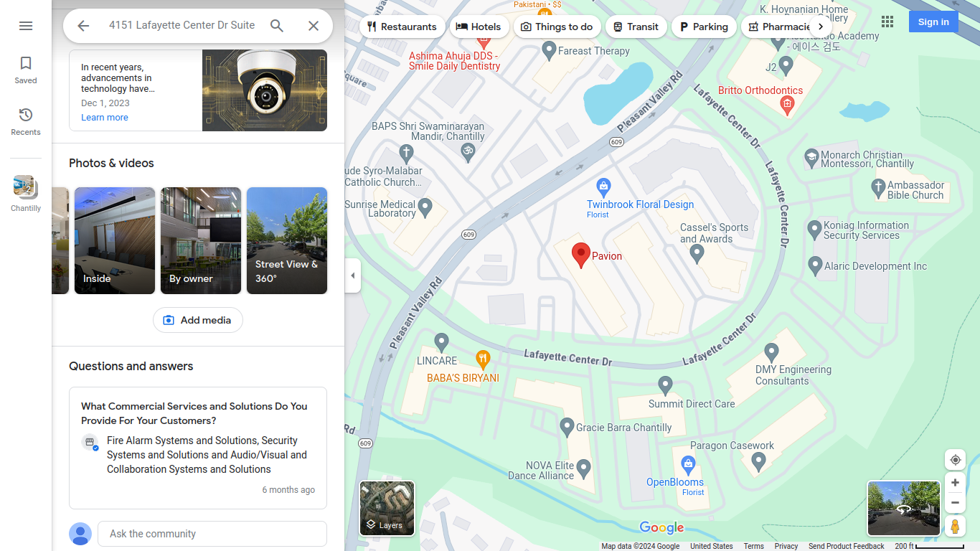Image resolution: width=980 pixels, height=551 pixels.
Task: Filter map by Hotels
Action: click(x=479, y=27)
